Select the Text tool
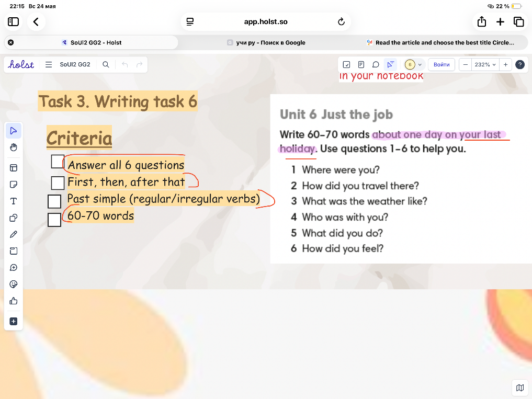This screenshot has height=399, width=532. point(14,201)
